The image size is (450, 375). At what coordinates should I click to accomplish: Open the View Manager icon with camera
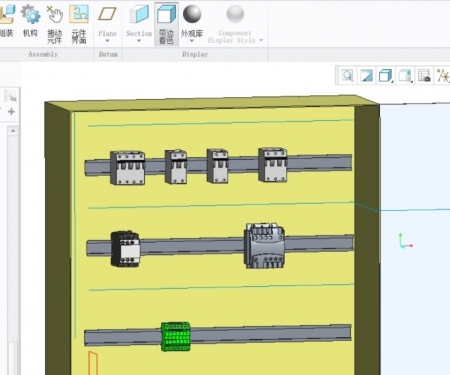pos(424,76)
